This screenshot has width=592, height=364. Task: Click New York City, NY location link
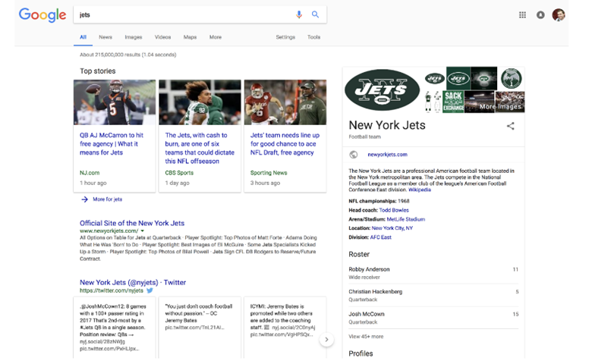coord(392,228)
